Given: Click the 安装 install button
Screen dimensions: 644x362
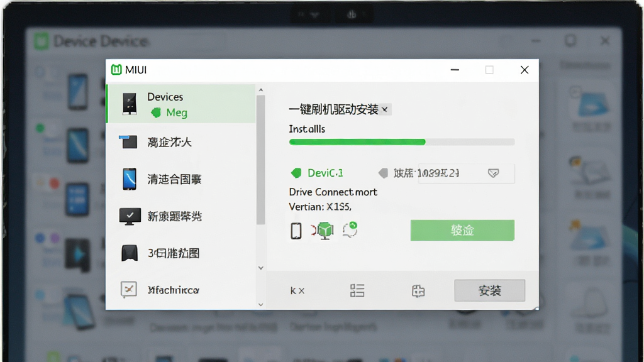Looking at the screenshot, I should (x=489, y=290).
